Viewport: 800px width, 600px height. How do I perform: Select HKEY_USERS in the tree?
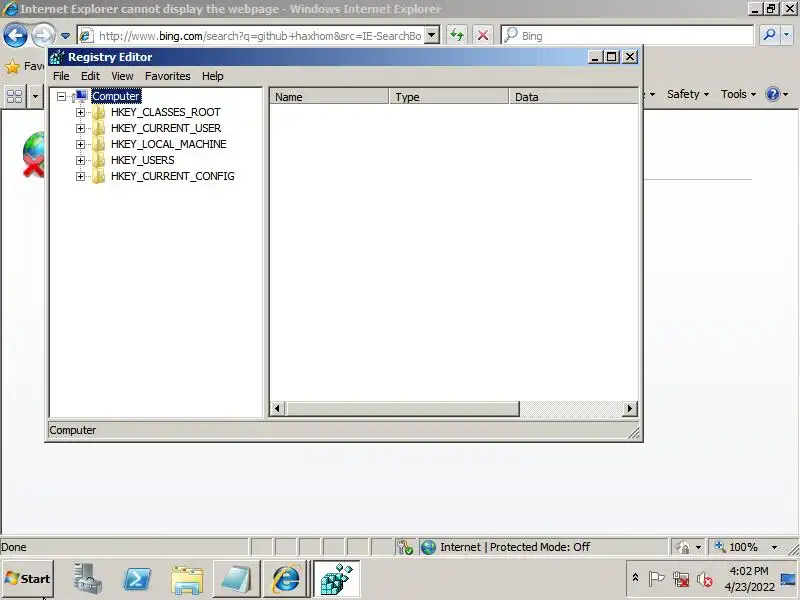point(143,160)
